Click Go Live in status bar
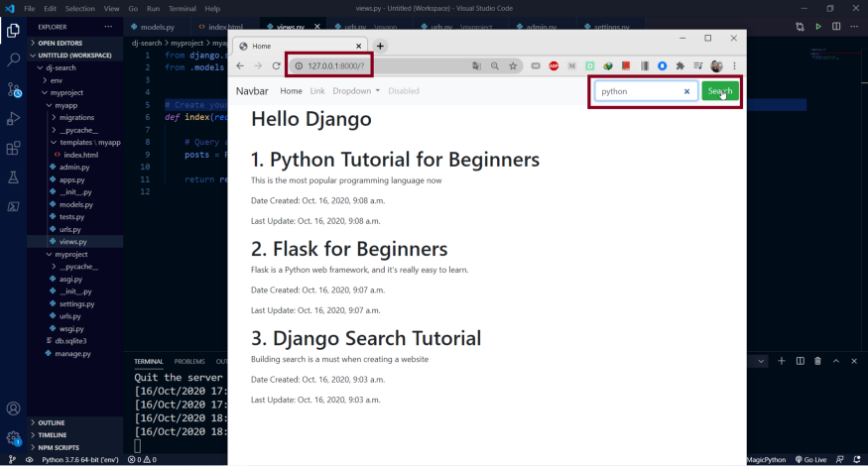Viewport: 868px width, 466px height. [811, 459]
